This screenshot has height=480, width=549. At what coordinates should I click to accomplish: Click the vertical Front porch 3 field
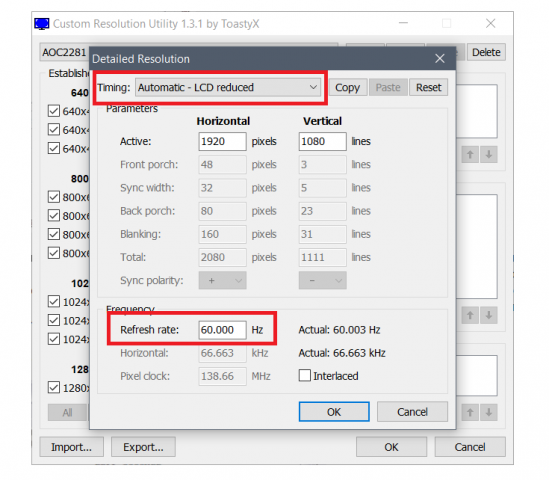(322, 165)
